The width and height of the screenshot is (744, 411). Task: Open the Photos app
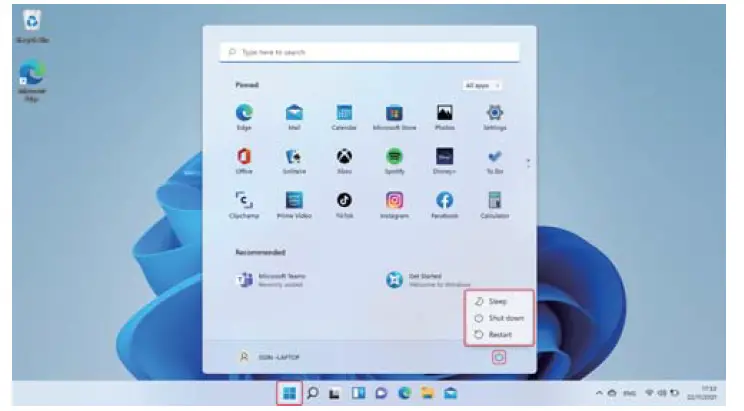[445, 117]
